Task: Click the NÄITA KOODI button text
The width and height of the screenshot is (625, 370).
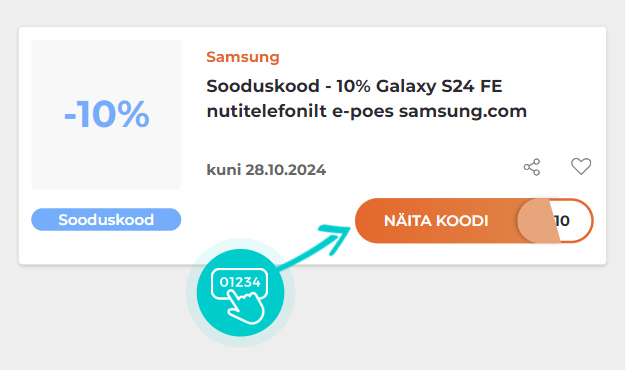Action: coord(436,221)
